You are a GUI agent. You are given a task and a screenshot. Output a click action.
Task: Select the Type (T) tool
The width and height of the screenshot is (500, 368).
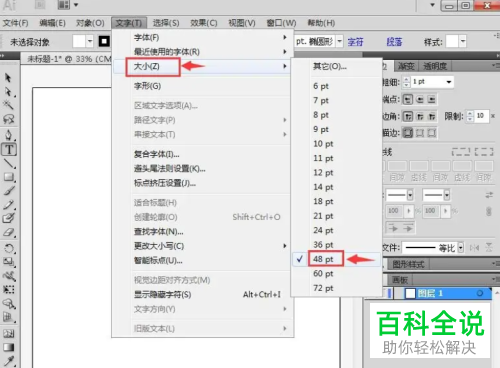(x=9, y=150)
